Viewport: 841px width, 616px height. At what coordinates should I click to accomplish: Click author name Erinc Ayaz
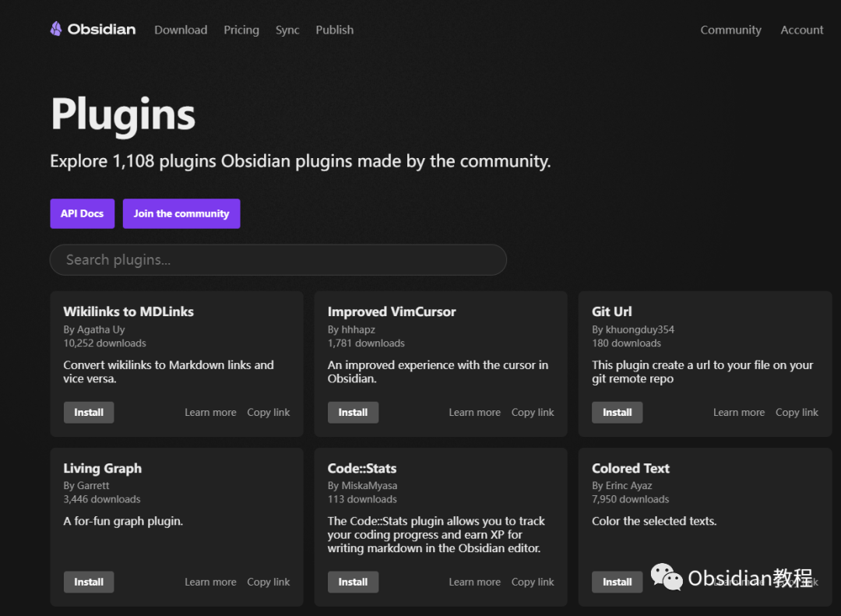pyautogui.click(x=628, y=486)
